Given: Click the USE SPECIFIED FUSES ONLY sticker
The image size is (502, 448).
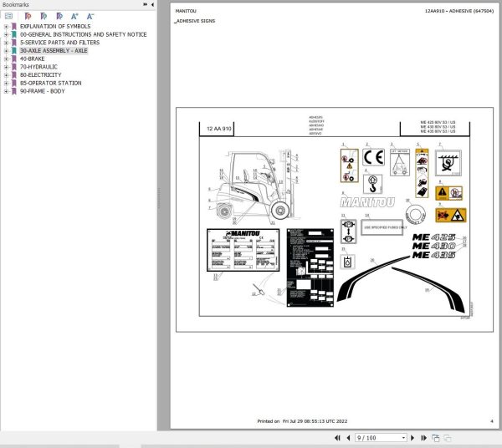Looking at the screenshot, I should pos(382,227).
